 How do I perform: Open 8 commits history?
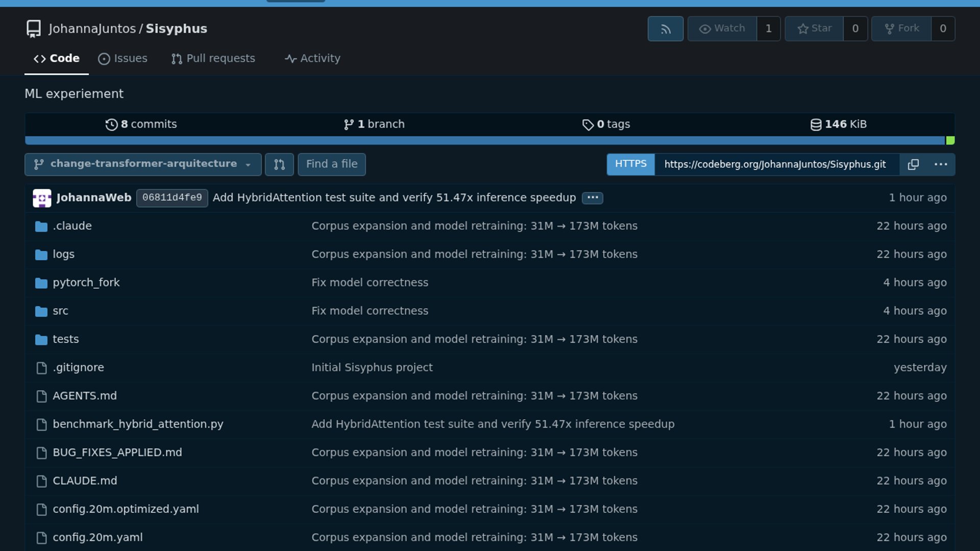point(141,124)
